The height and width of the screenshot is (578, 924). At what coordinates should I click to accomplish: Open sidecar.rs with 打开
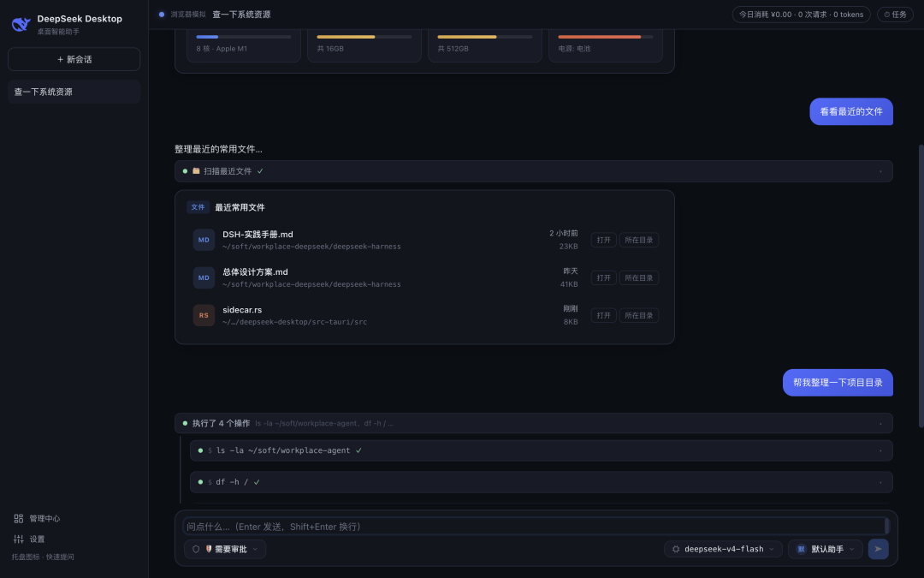(603, 315)
